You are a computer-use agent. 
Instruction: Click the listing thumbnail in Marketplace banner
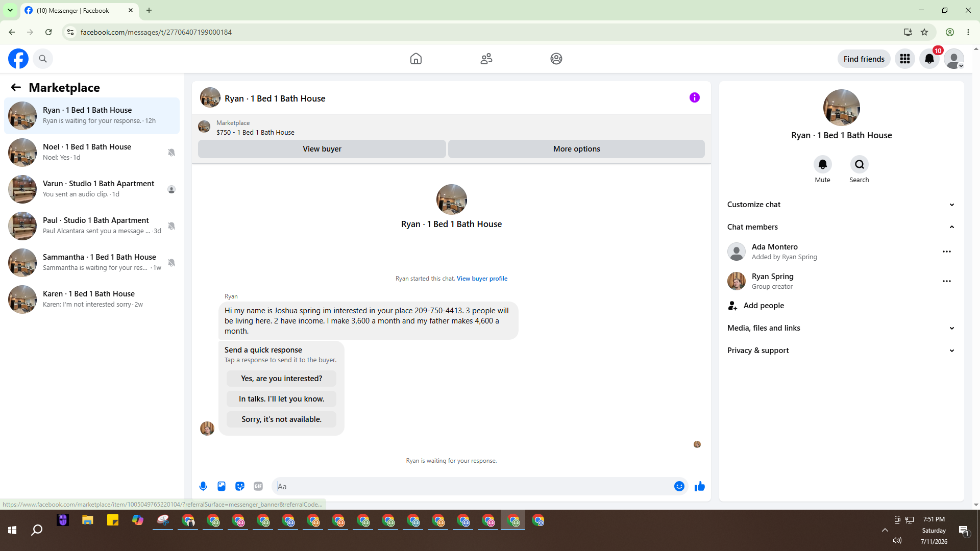pyautogui.click(x=204, y=127)
